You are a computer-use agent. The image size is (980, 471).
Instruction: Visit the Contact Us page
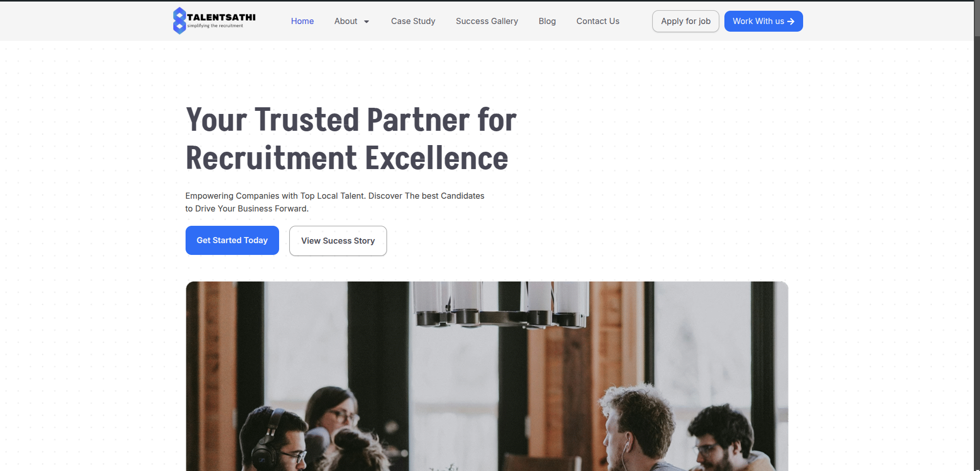(x=598, y=21)
